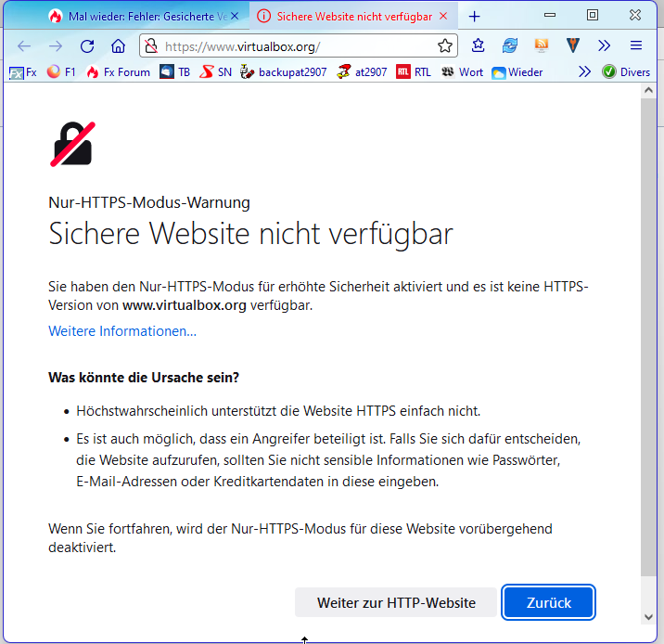Image resolution: width=664 pixels, height=644 pixels.
Task: Go back with the Back arrow
Action: (x=24, y=45)
